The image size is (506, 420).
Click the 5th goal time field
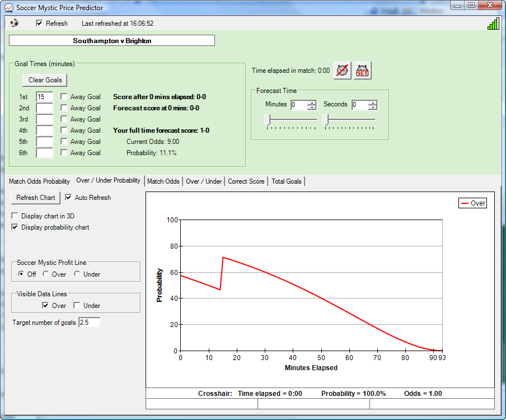coord(45,141)
